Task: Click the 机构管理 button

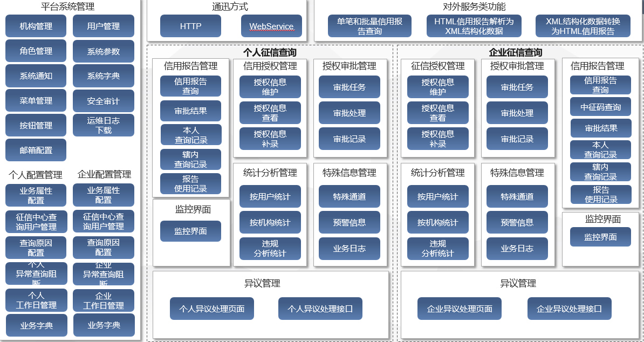Action: click(x=36, y=26)
